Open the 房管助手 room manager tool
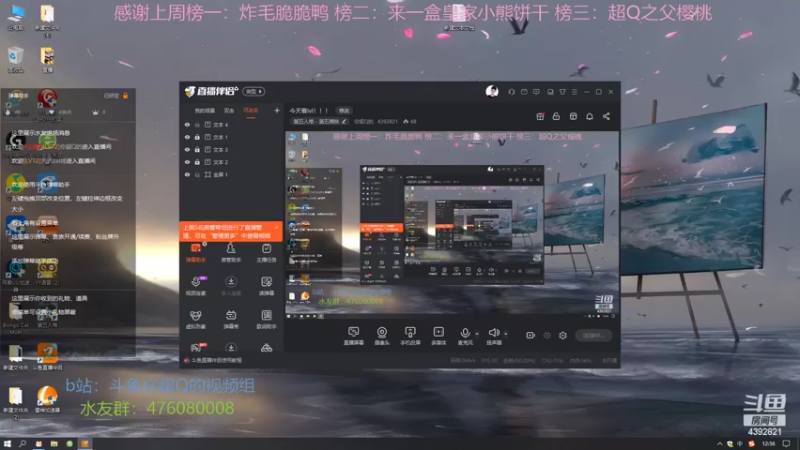 [231, 253]
